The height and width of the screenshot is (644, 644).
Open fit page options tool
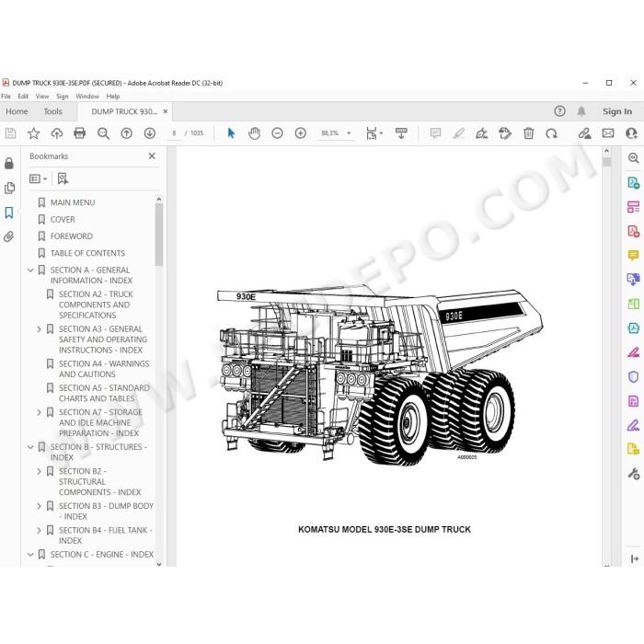(374, 133)
